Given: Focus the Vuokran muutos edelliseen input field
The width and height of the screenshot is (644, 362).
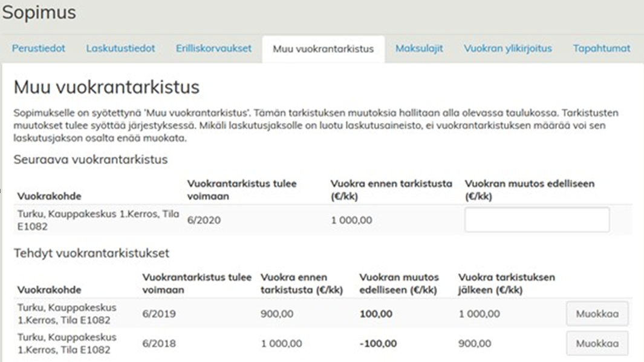Looking at the screenshot, I should click(x=536, y=220).
